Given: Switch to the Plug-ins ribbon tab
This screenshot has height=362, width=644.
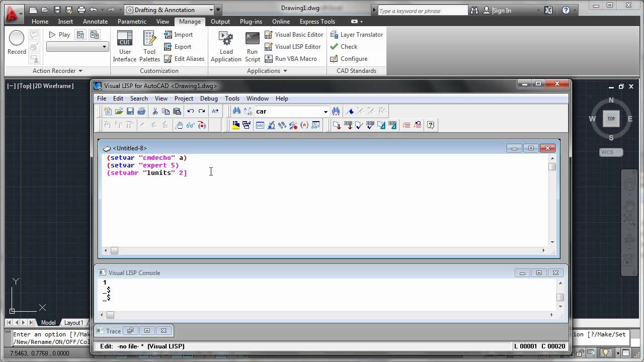Looking at the screenshot, I should [251, 22].
